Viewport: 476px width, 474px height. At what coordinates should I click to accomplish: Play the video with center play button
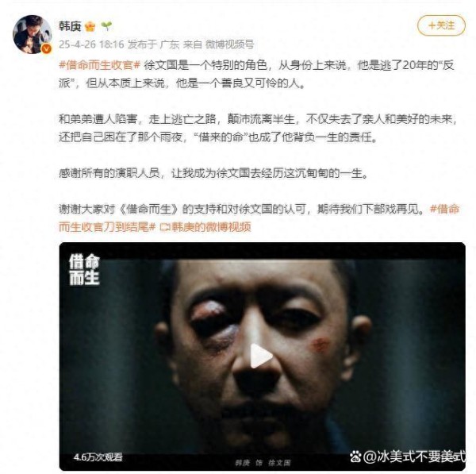(261, 356)
